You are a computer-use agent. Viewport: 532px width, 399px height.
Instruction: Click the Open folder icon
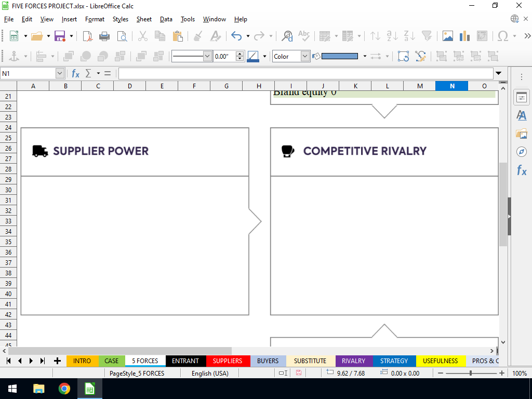tap(37, 36)
